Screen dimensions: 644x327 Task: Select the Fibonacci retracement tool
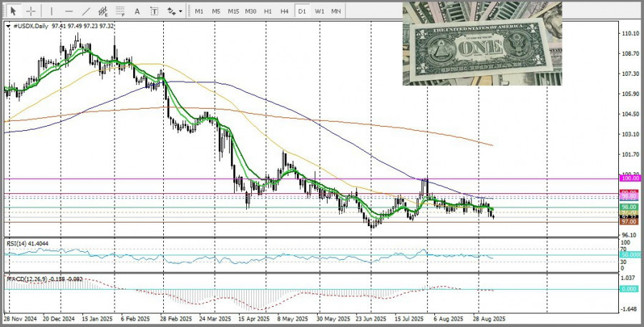tap(122, 11)
